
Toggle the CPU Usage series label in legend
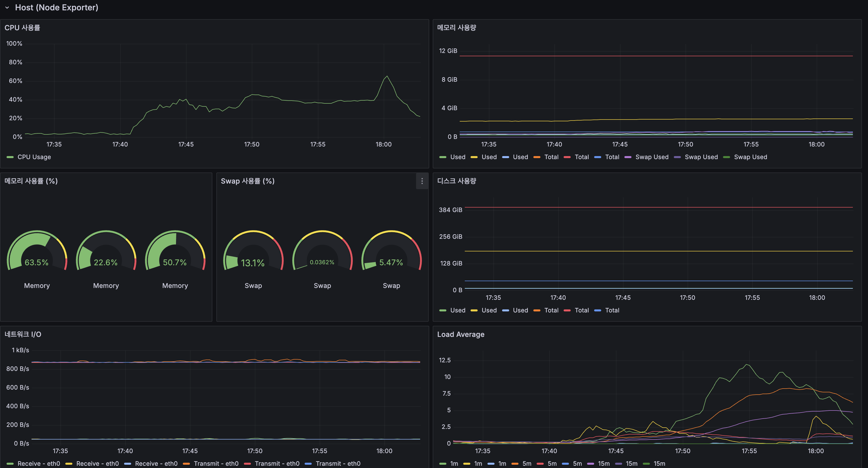click(x=34, y=157)
